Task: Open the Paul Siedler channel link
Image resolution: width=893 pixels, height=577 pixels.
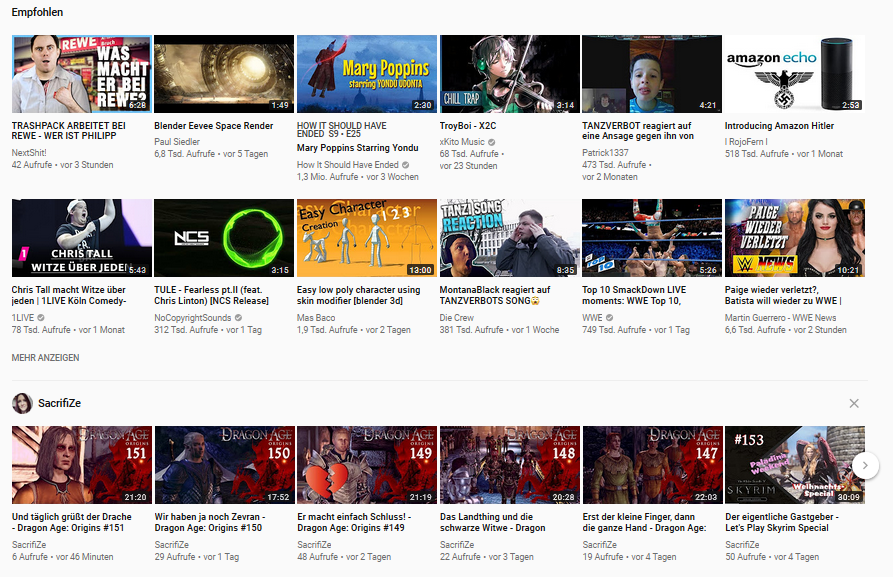Action: tap(179, 142)
